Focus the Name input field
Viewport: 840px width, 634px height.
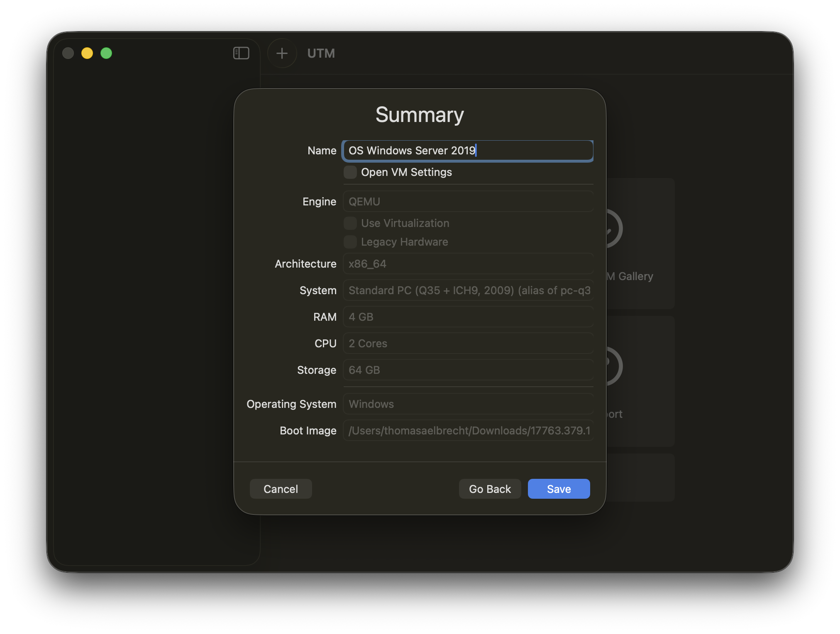(x=467, y=150)
